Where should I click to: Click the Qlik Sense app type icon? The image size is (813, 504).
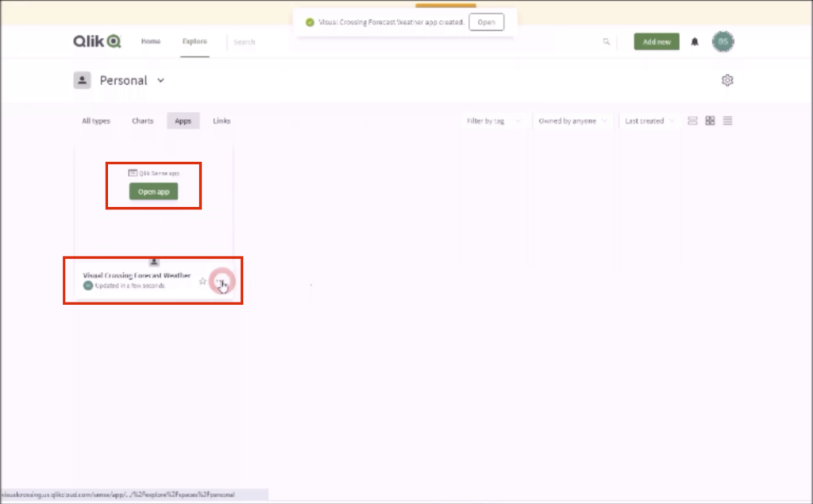pos(133,173)
